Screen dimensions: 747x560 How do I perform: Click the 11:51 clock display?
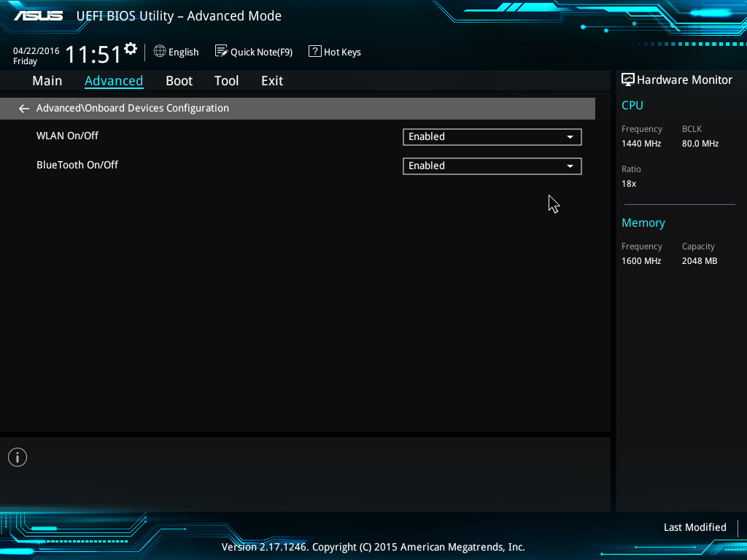(93, 54)
